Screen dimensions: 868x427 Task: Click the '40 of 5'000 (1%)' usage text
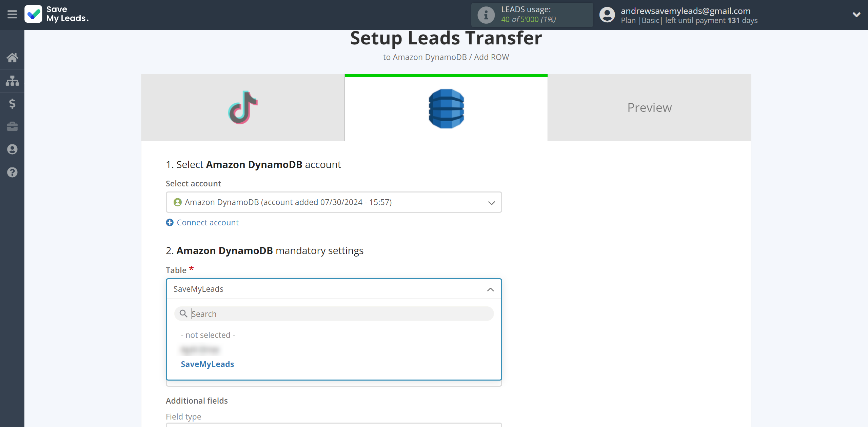(528, 20)
